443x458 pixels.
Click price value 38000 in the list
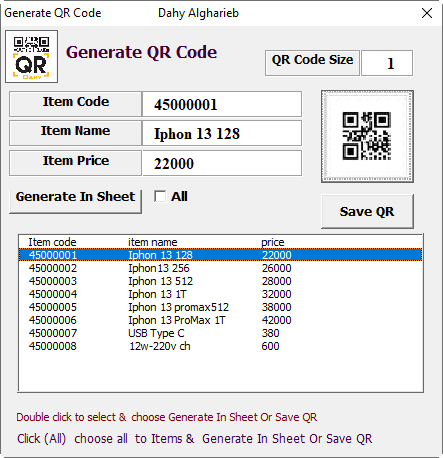coord(276,307)
